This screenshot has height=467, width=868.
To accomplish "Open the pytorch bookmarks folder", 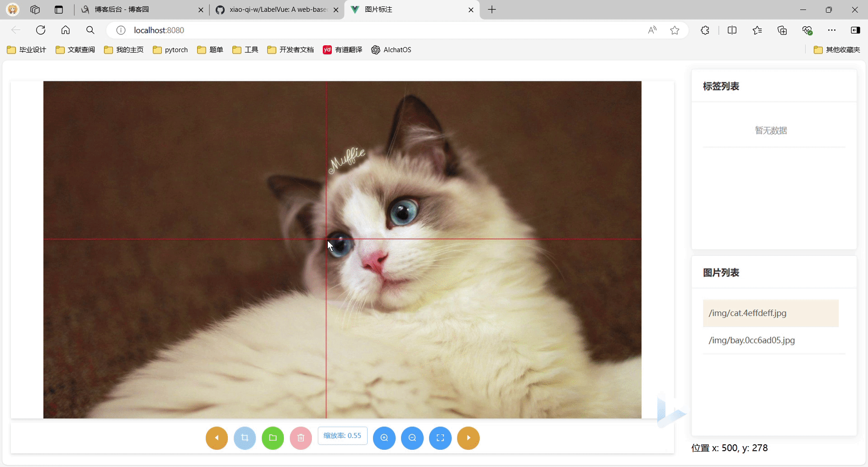I will coord(170,50).
